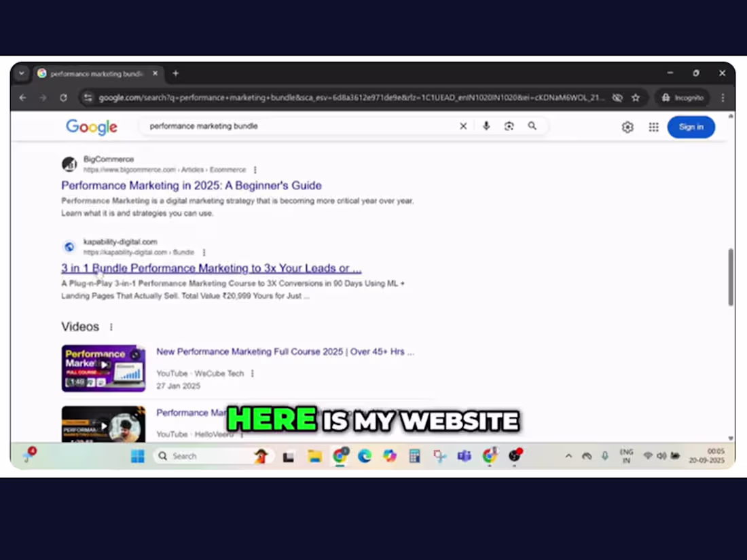Toggle the eye icon in the address bar
This screenshot has width=747, height=560.
pos(617,97)
